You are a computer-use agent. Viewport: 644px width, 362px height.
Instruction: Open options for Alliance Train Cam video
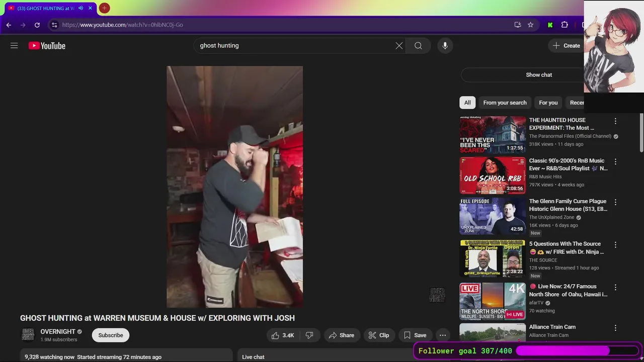tap(615, 328)
